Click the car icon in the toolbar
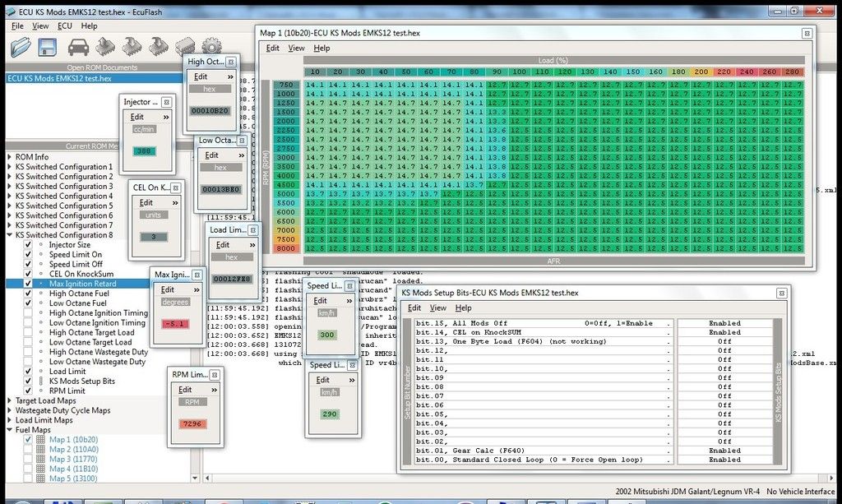 point(78,49)
